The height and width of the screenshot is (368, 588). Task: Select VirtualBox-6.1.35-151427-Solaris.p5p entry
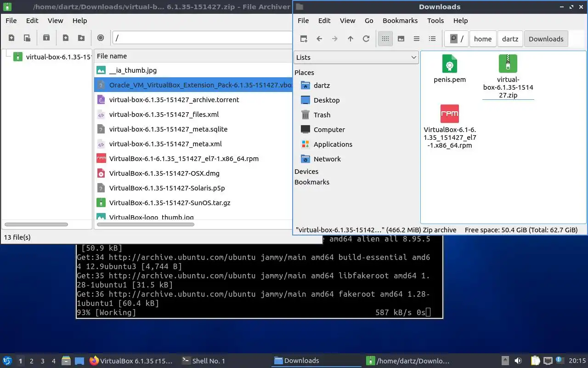193,188
